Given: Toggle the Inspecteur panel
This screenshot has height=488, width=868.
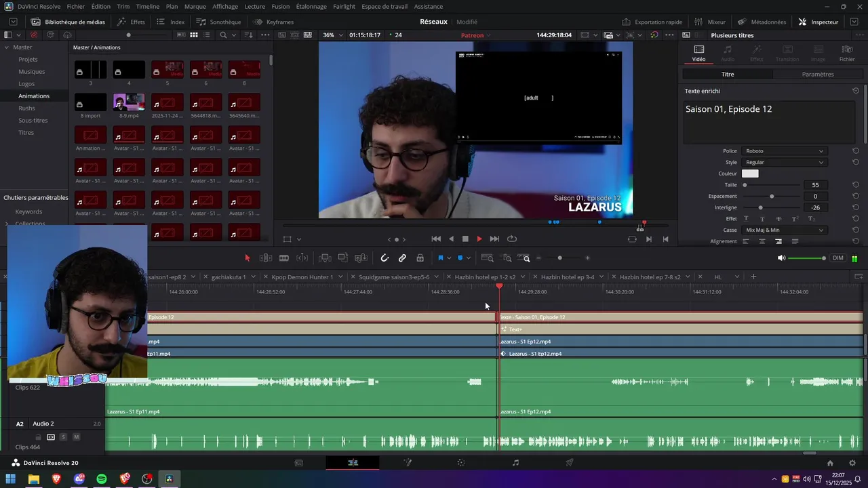Looking at the screenshot, I should pyautogui.click(x=818, y=22).
